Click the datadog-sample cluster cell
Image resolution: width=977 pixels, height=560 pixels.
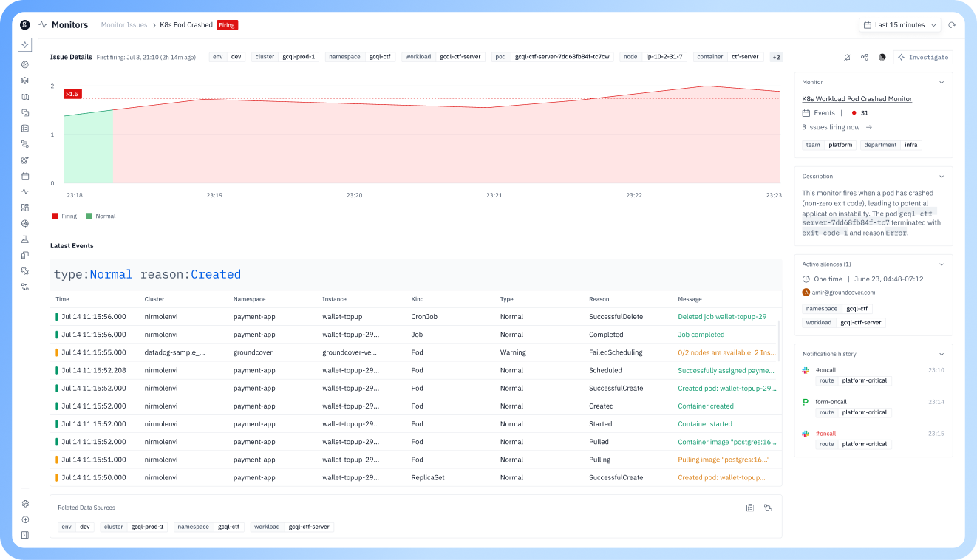174,352
